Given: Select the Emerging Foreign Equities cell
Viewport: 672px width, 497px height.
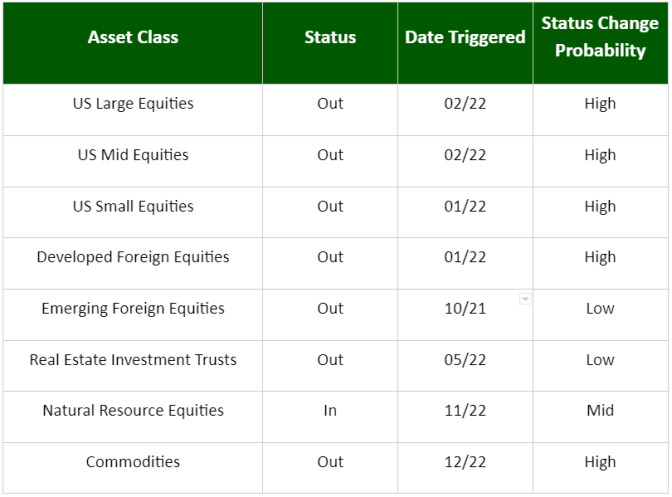Looking at the screenshot, I should coord(133,314).
